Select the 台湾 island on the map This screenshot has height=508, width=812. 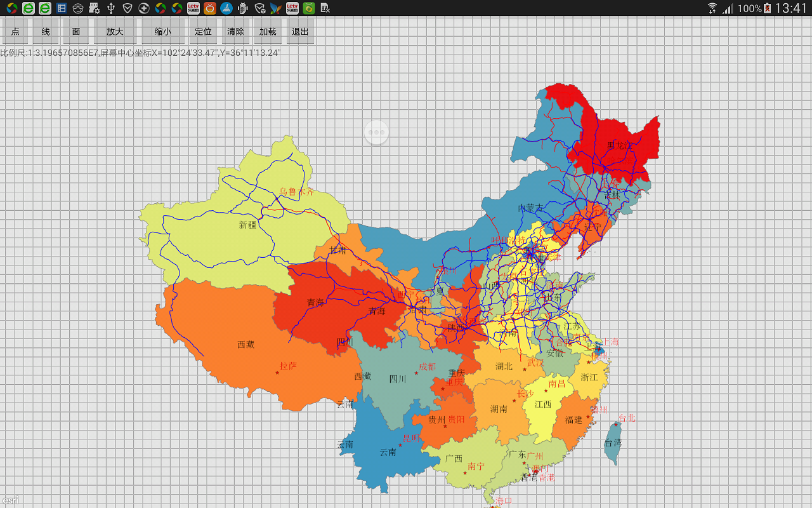[x=613, y=443]
